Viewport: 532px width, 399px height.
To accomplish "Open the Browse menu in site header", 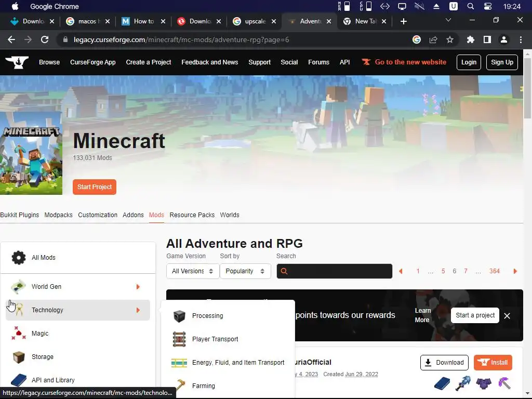I will coord(49,62).
